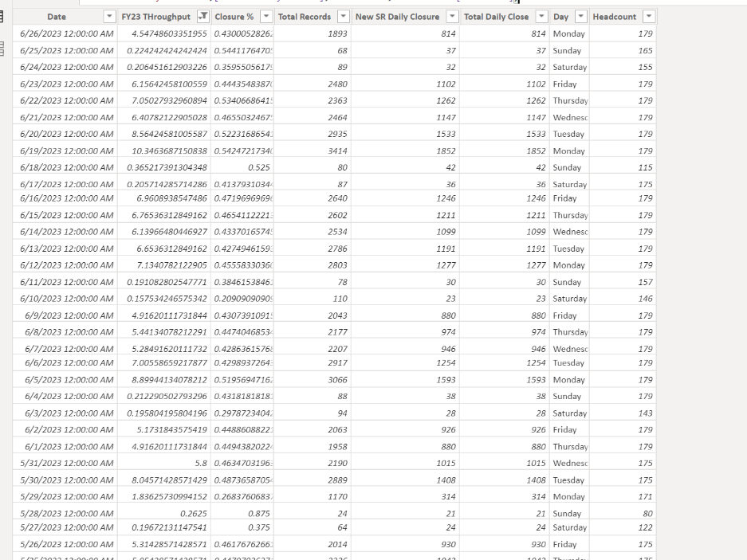Screen dimensions: 747x560
Task: Click Total Records value 3066
Action: (x=337, y=380)
